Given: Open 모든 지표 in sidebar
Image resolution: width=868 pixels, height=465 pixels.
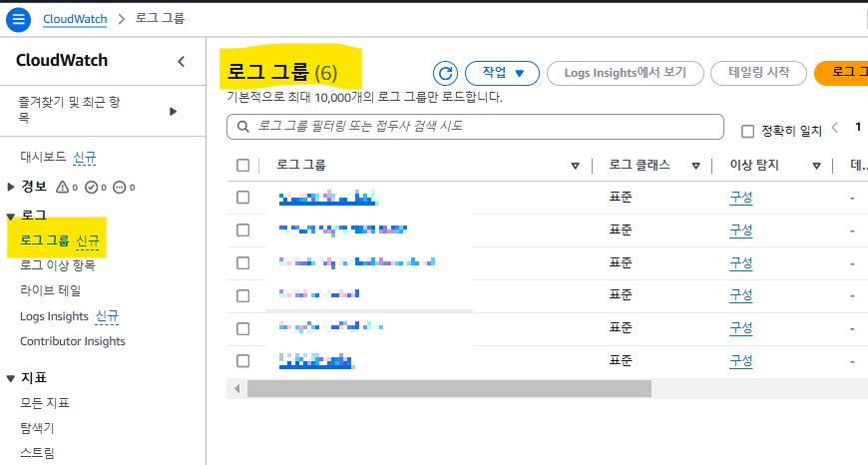Looking at the screenshot, I should coord(45,403).
